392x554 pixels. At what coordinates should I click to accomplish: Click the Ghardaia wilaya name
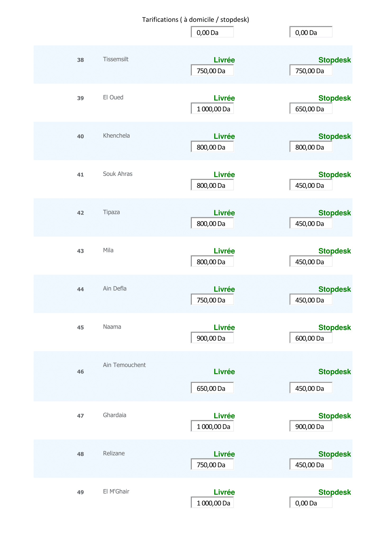(114, 415)
